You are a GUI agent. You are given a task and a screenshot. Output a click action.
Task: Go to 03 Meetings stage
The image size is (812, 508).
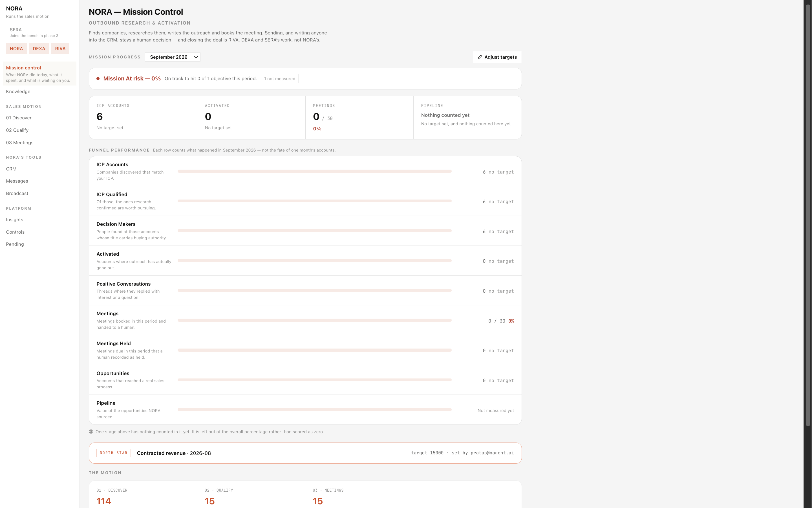20,143
